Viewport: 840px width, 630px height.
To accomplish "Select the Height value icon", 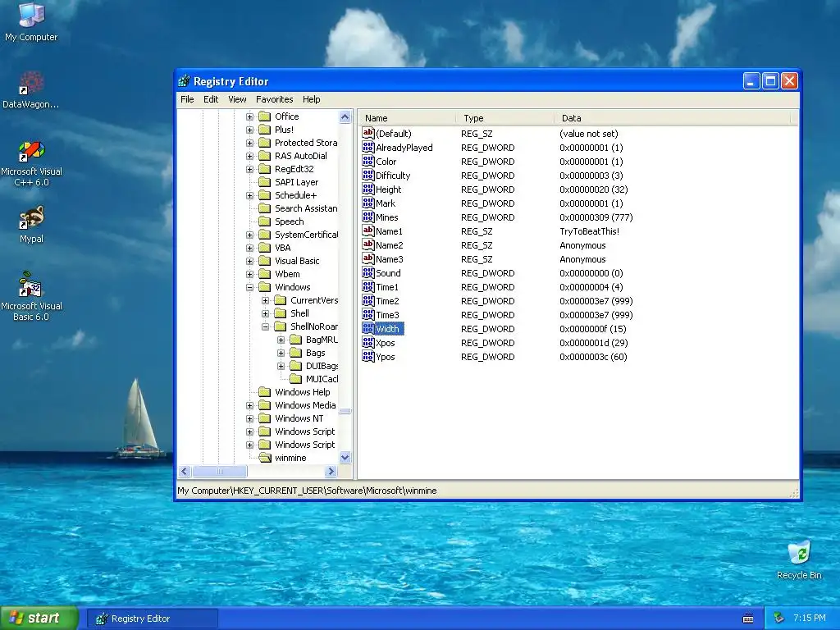I will 368,189.
